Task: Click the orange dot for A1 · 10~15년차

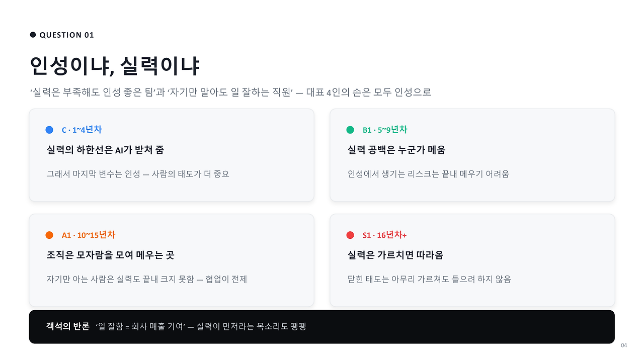Action: [x=49, y=235]
